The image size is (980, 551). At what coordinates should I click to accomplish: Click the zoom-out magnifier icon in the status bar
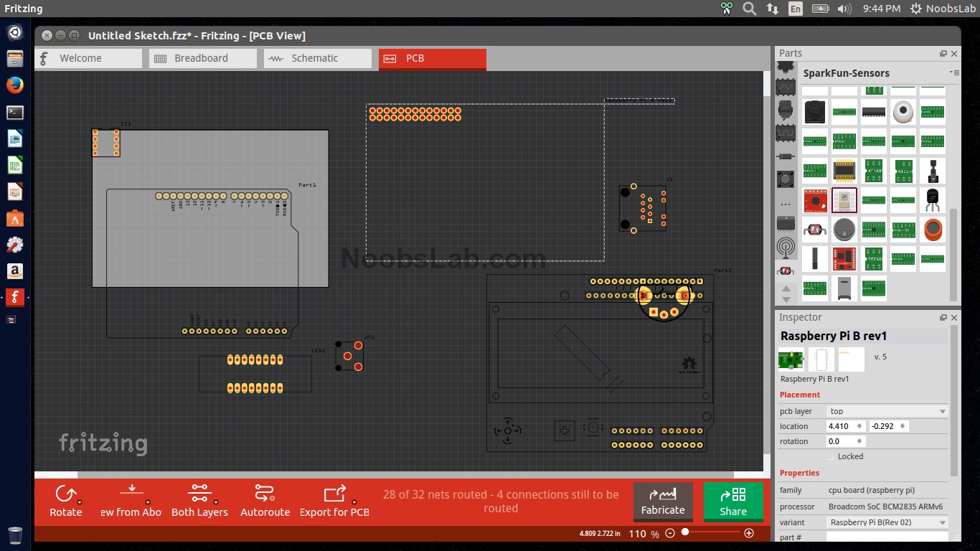click(x=669, y=533)
